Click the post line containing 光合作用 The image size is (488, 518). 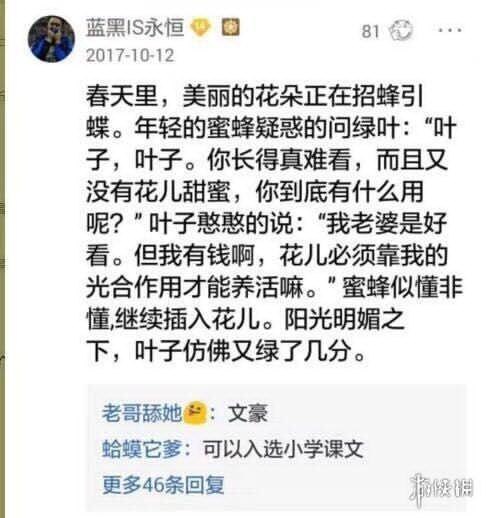[x=274, y=288]
